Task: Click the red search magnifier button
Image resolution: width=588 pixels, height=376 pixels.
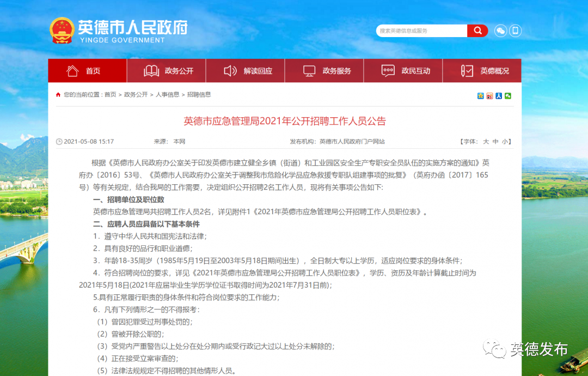Action: tap(477, 31)
